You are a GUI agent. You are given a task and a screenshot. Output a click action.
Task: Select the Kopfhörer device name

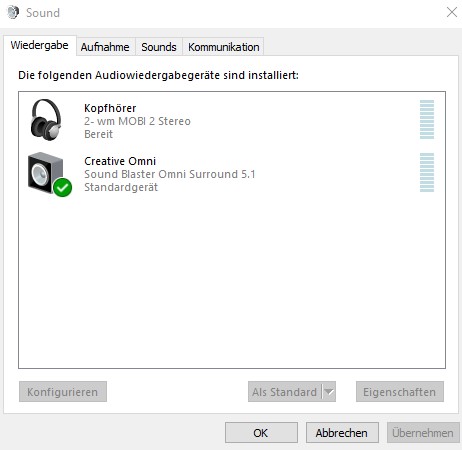click(110, 108)
